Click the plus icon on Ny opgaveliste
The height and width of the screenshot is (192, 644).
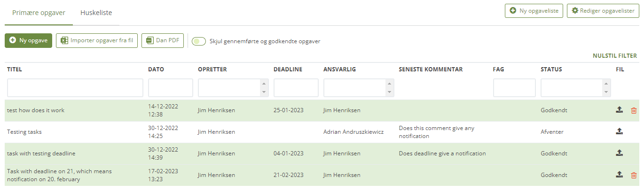513,11
